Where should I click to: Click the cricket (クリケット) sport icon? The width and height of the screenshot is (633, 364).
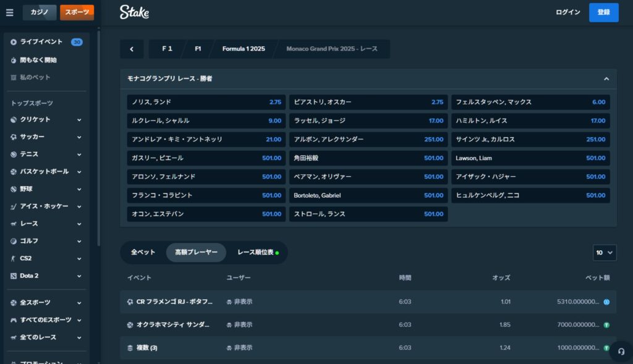coord(14,119)
